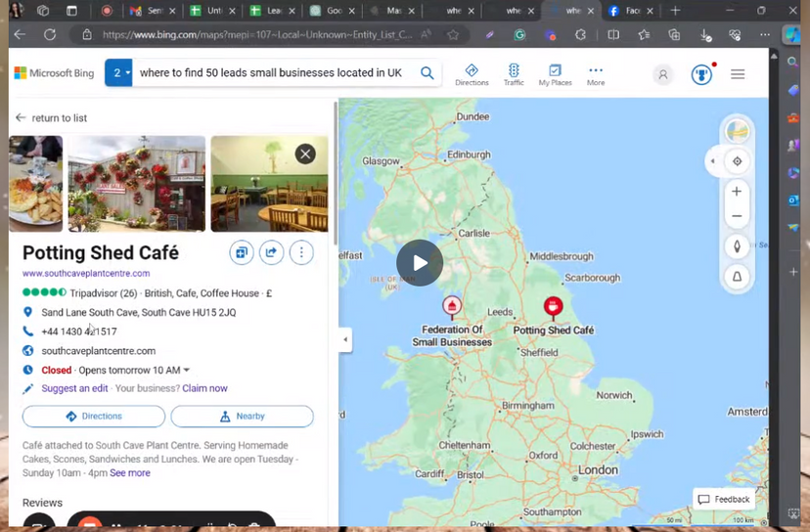Image resolution: width=810 pixels, height=532 pixels.
Task: Click the southcaveplantcentre.com website row
Action: (x=98, y=351)
